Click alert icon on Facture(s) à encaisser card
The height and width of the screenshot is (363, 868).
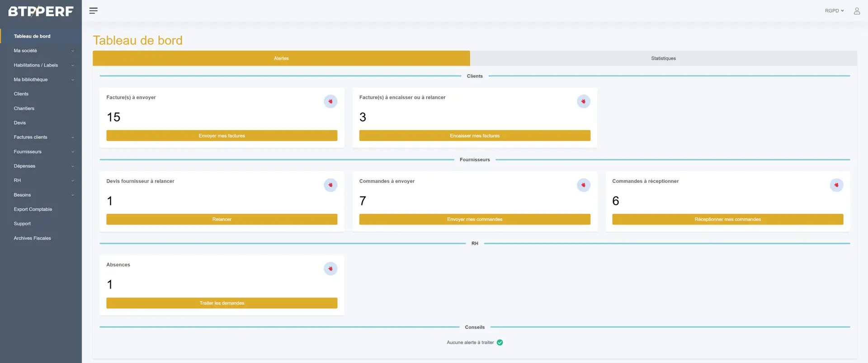pos(584,101)
